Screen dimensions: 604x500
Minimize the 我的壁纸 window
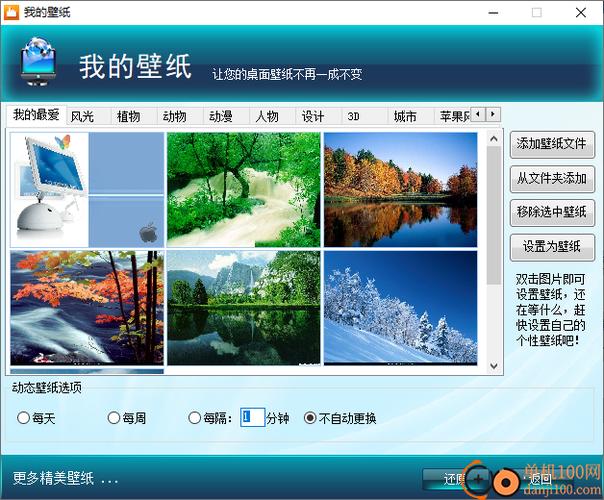click(x=493, y=13)
